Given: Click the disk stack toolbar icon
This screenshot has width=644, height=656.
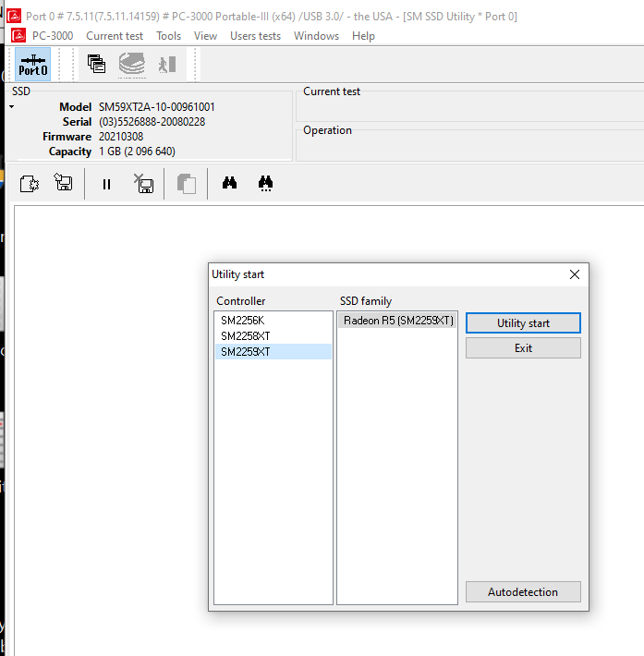Looking at the screenshot, I should (x=132, y=64).
